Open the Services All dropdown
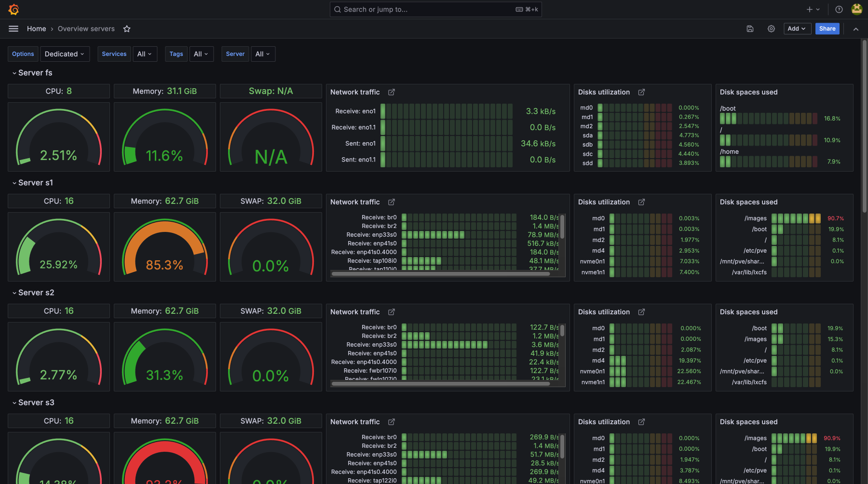Viewport: 868px width, 484px height. click(144, 54)
